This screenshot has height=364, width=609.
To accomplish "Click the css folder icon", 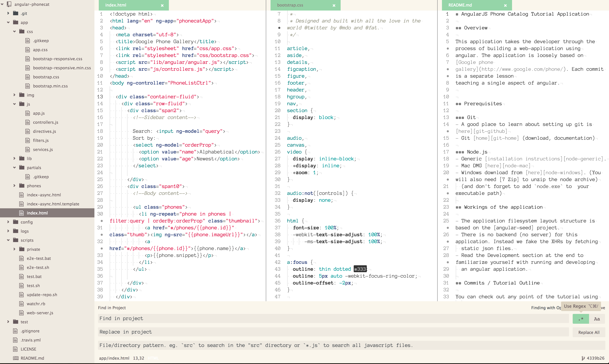I will point(22,31).
